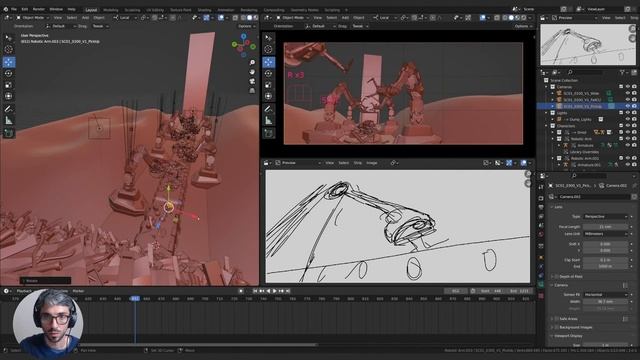Viewport: 640px width, 360px height.
Task: Toggle the snap magnet in left viewport header
Action: pyautogui.click(x=155, y=18)
